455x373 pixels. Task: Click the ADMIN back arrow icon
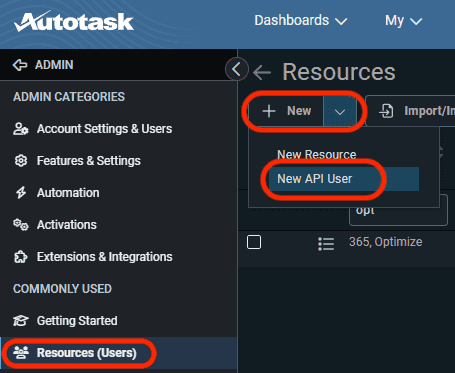[20, 65]
